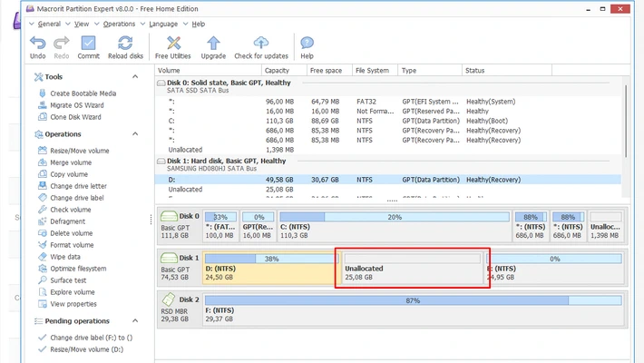Select Resize/Move volume operation icon

point(42,151)
